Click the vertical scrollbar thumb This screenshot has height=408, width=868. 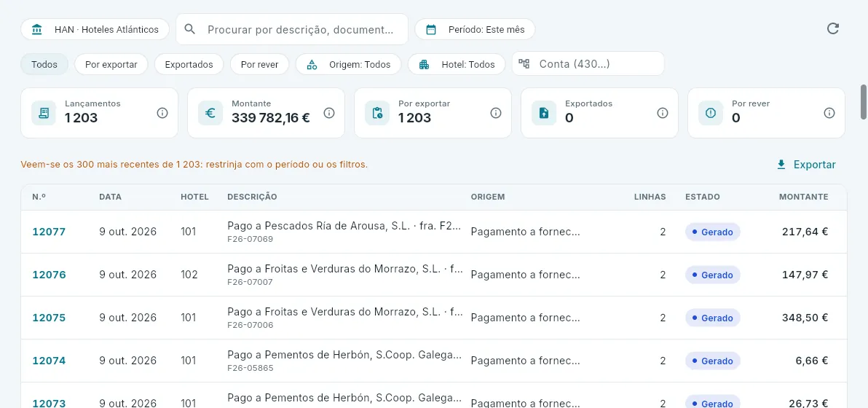click(x=863, y=102)
